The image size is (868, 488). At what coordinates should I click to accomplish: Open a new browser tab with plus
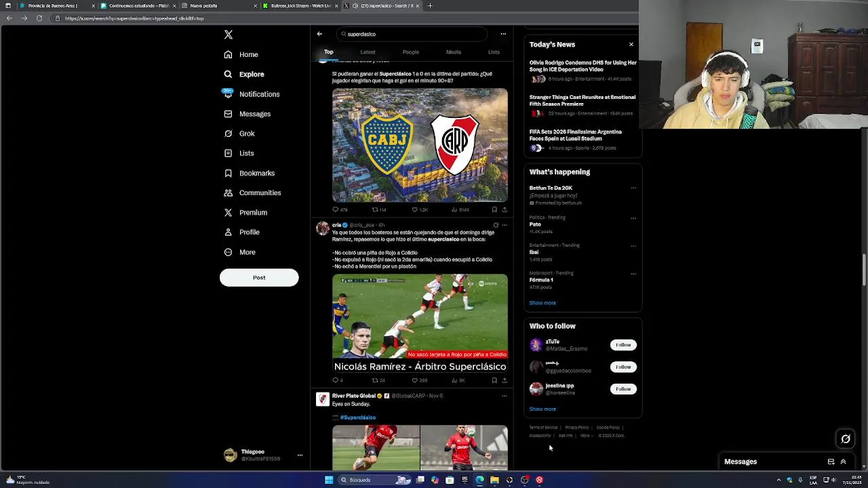(429, 5)
